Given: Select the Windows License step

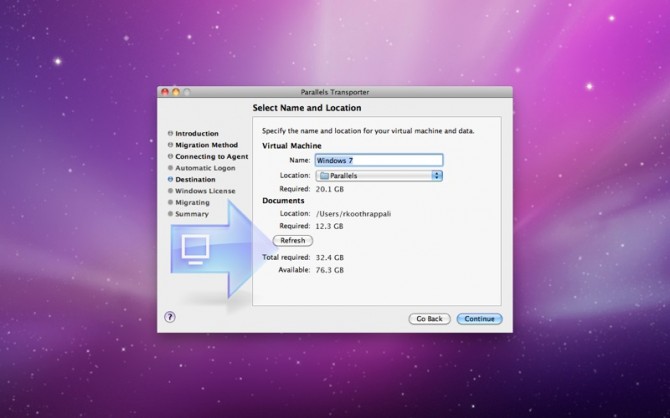Looking at the screenshot, I should (x=205, y=191).
